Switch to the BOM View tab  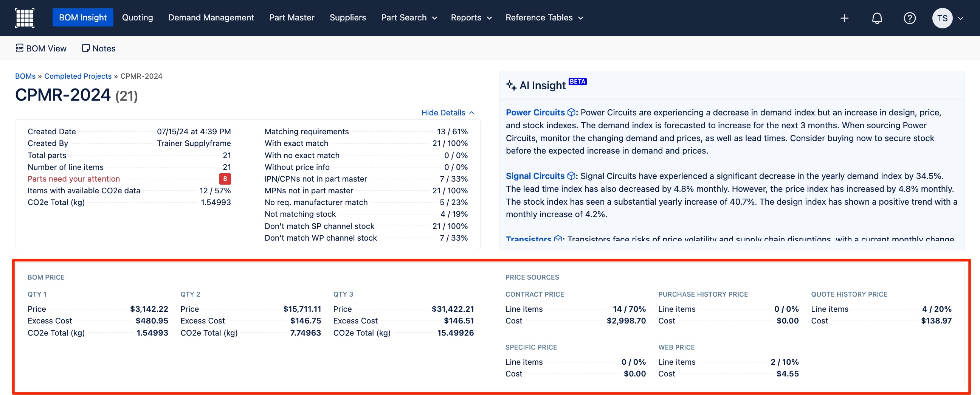click(41, 48)
